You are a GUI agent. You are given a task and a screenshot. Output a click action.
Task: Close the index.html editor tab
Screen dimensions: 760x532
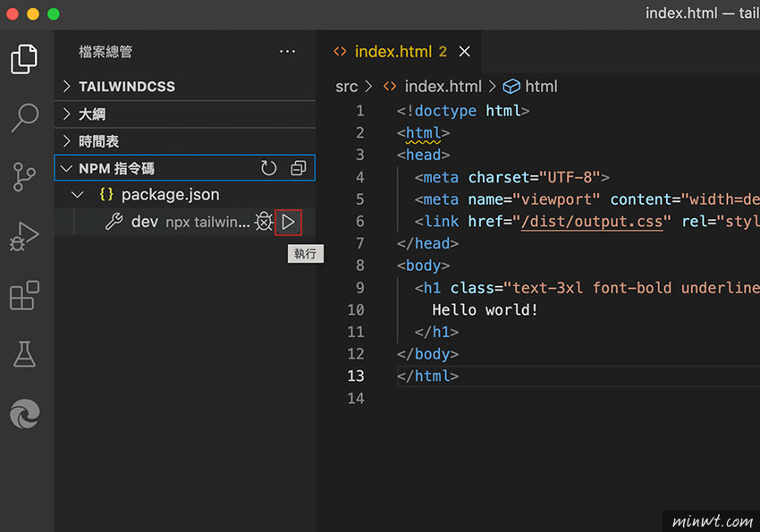pos(464,51)
